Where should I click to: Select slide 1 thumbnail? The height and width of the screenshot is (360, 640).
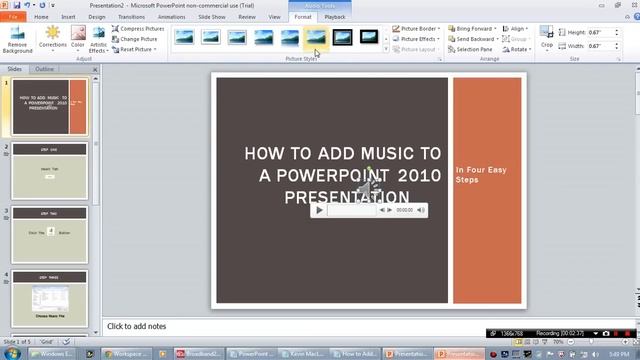click(x=49, y=107)
